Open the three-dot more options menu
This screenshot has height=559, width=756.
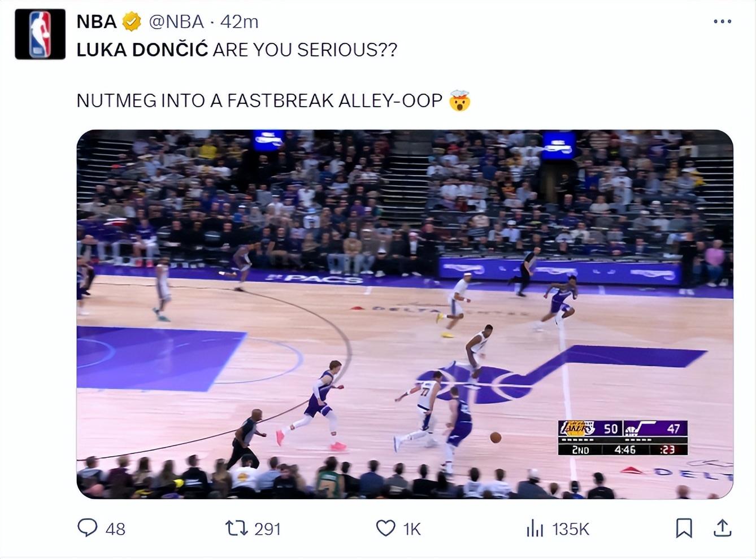point(722,21)
